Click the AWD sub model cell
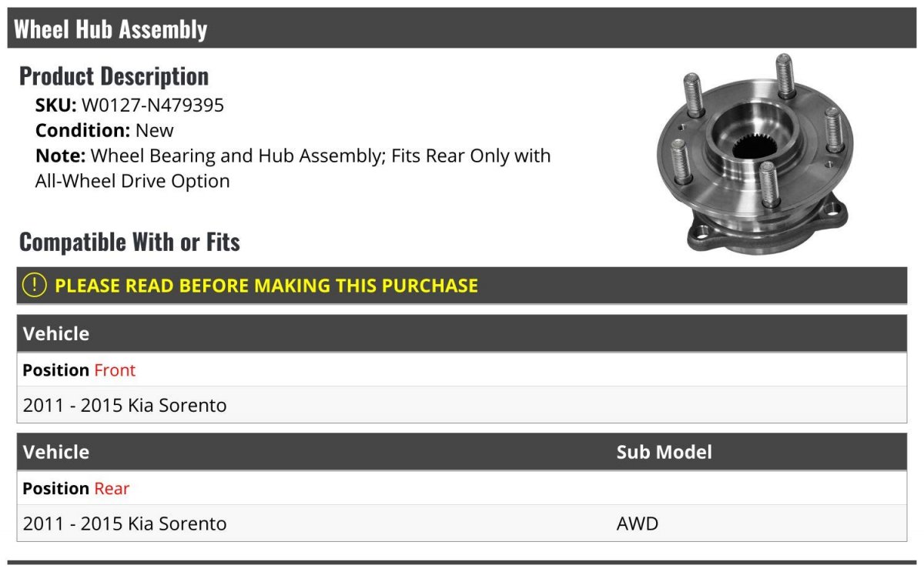924x572 pixels. [x=637, y=524]
